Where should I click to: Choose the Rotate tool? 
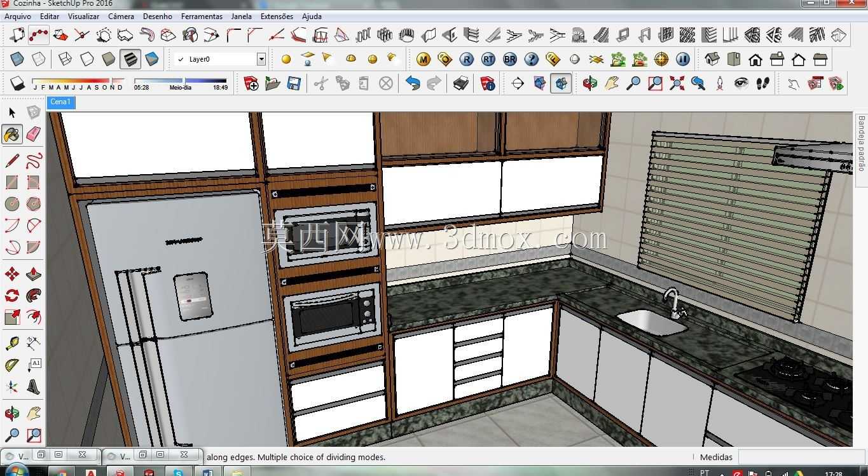pyautogui.click(x=12, y=296)
